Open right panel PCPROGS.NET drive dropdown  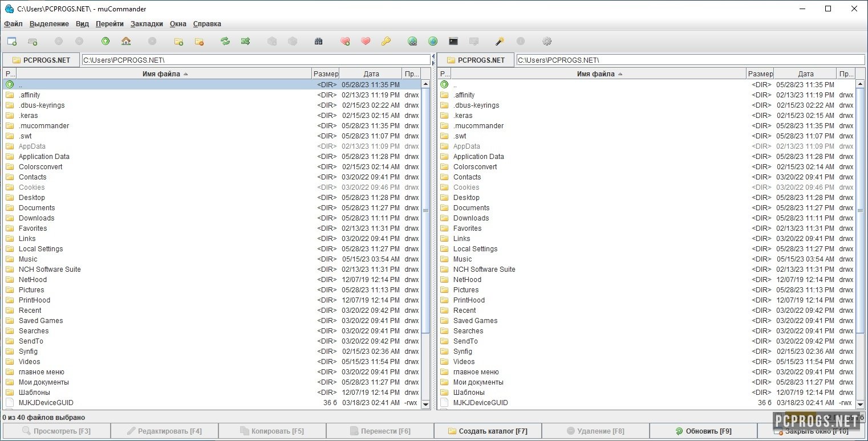476,60
